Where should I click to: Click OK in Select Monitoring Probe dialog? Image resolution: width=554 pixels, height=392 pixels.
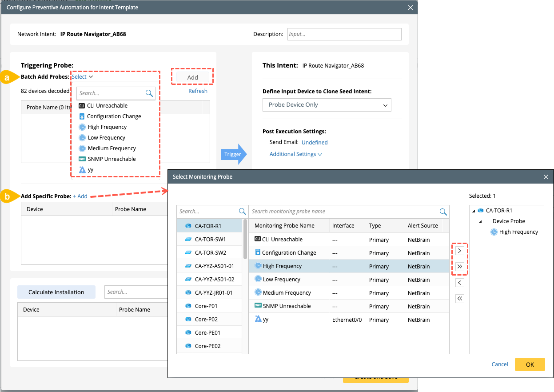point(530,364)
